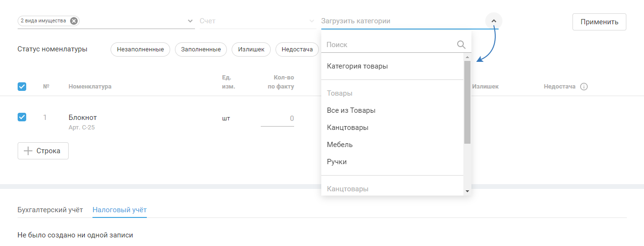Click the plus icon on Строка button

28,151
